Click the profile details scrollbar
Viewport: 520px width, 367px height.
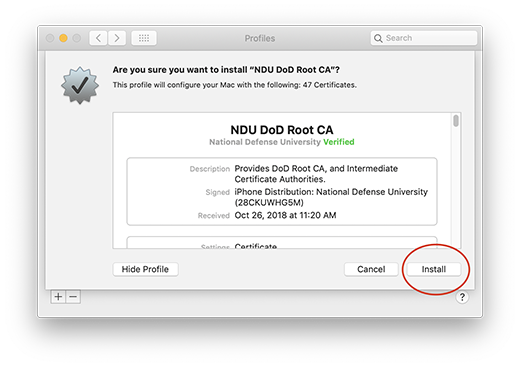456,121
